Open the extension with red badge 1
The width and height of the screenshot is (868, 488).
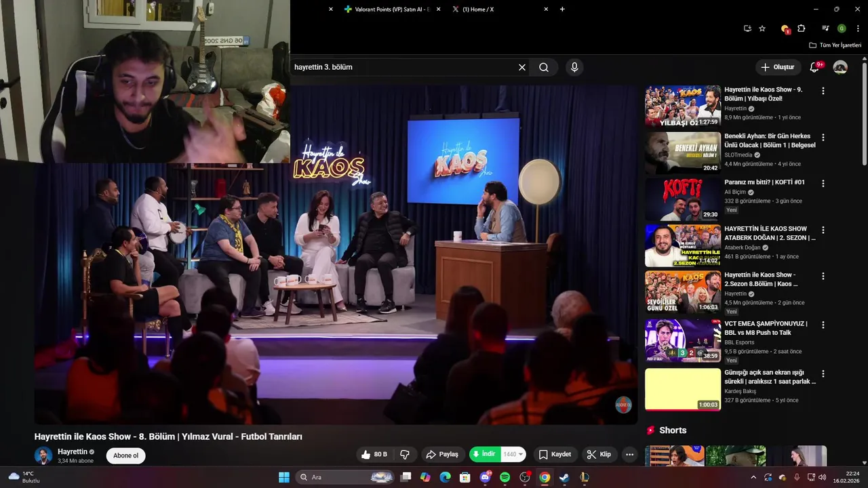[785, 28]
